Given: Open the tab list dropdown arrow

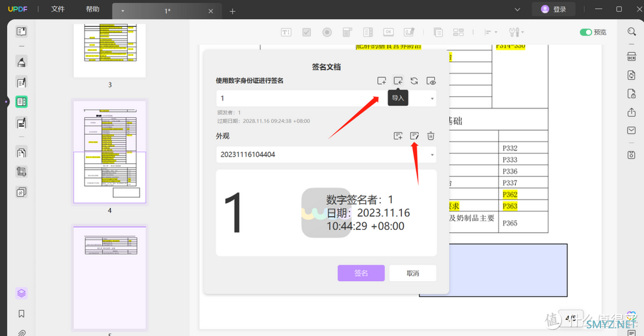Looking at the screenshot, I should coord(518,10).
